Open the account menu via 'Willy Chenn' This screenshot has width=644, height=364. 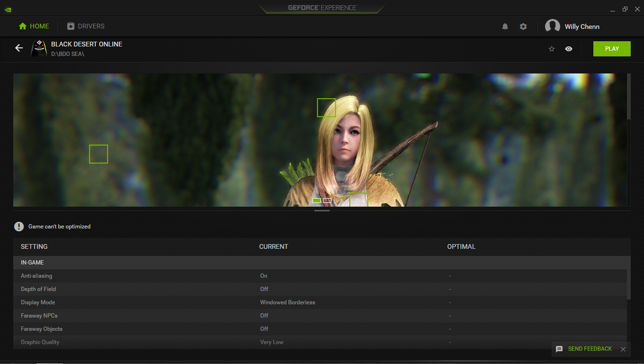581,27
